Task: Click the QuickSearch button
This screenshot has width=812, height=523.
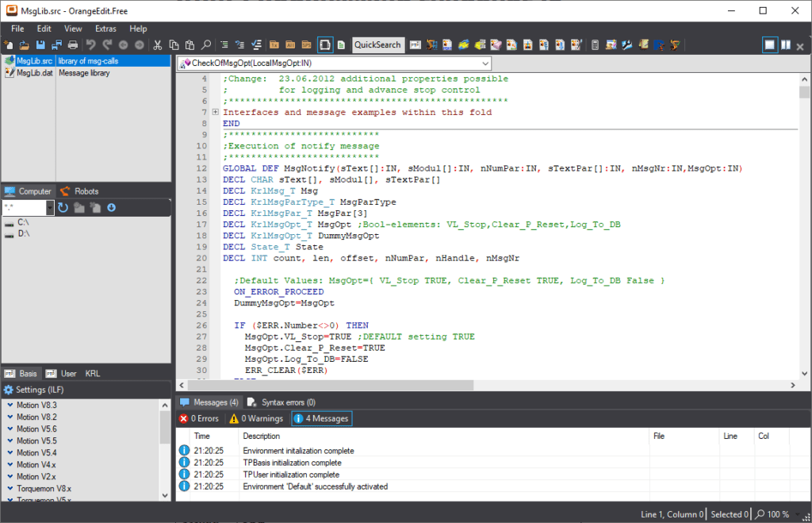Action: pos(377,45)
